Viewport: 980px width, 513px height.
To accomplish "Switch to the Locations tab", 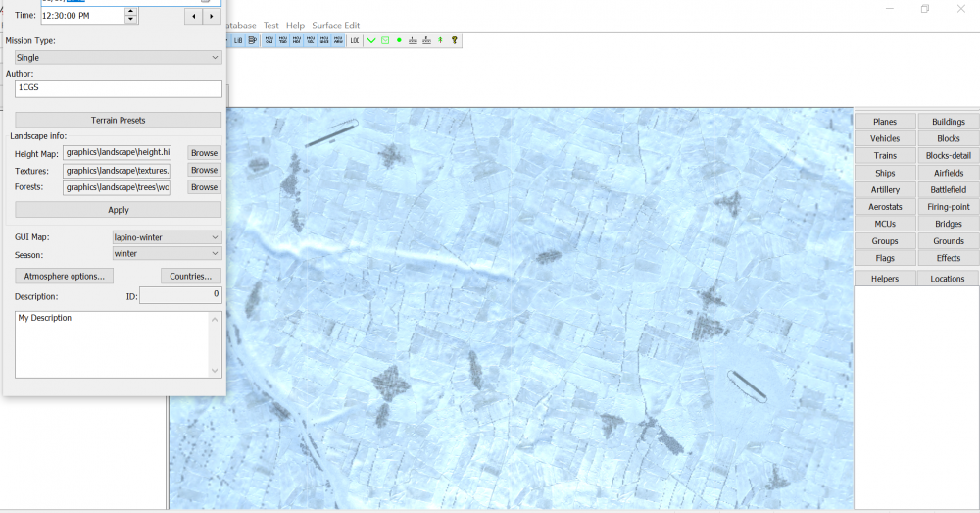I will coord(948,279).
